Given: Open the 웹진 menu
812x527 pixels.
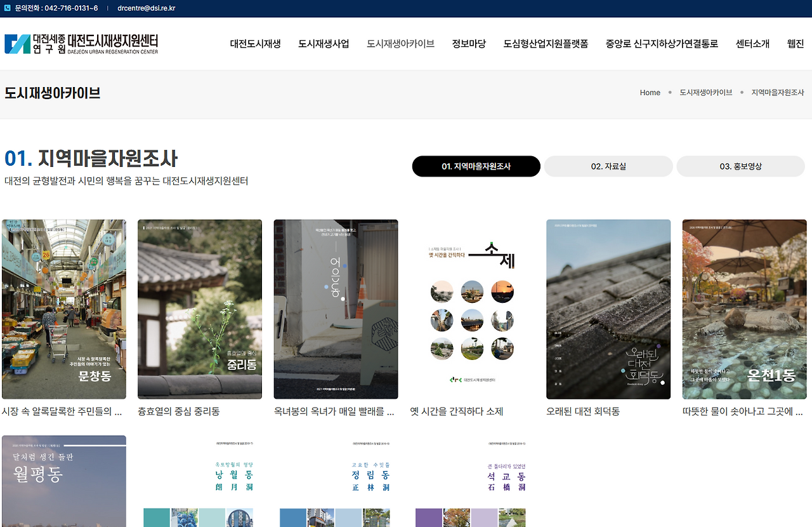Looking at the screenshot, I should tap(796, 44).
